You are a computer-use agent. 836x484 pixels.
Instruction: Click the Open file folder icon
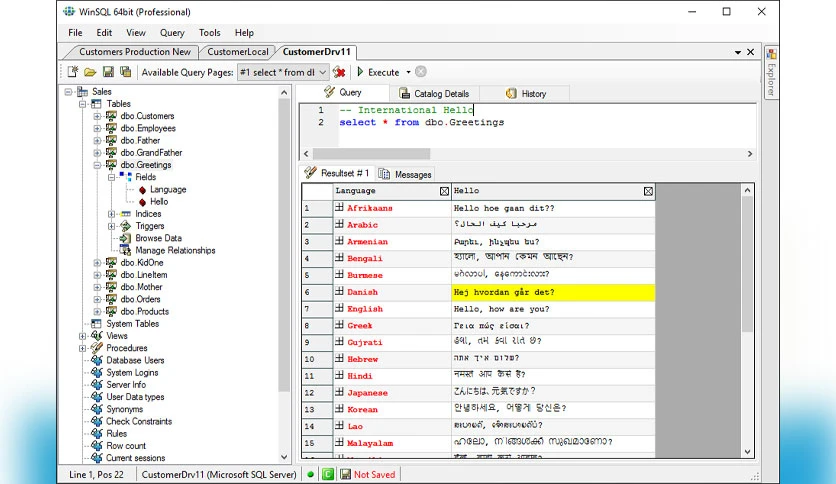click(x=90, y=72)
